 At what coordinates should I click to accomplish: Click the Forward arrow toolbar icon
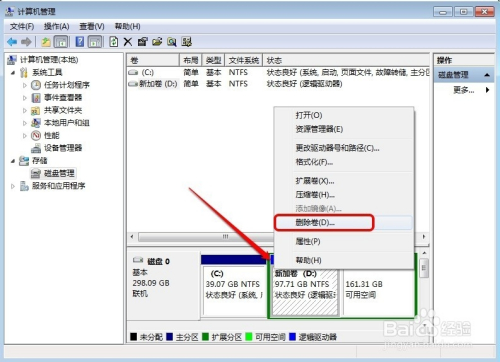tap(26, 42)
